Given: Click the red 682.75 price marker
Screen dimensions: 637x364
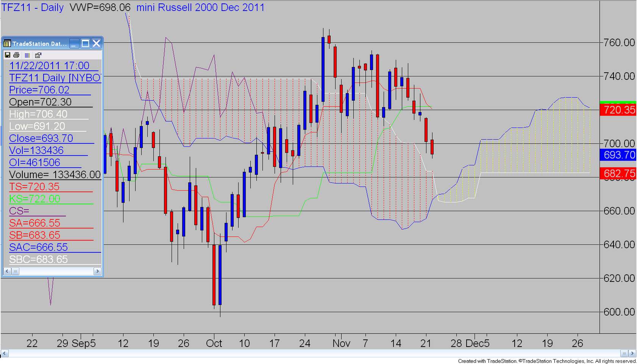Looking at the screenshot, I should coord(618,173).
